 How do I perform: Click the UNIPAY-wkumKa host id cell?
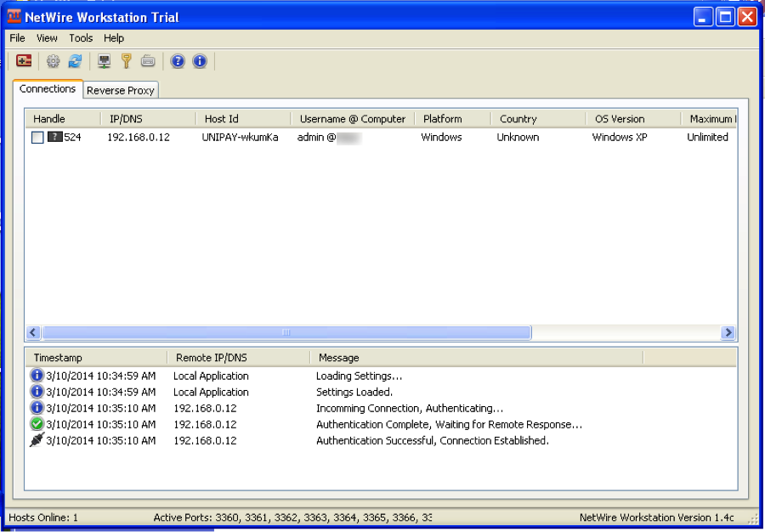[240, 138]
